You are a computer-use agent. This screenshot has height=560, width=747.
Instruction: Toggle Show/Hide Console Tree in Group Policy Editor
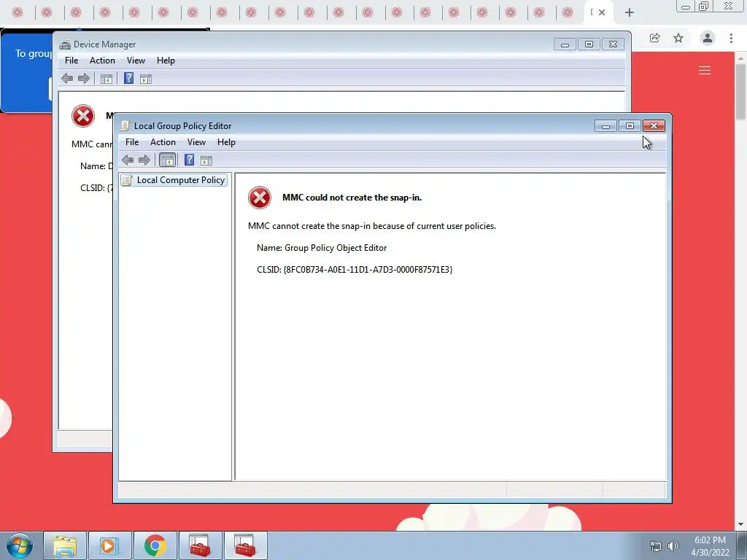(x=167, y=160)
